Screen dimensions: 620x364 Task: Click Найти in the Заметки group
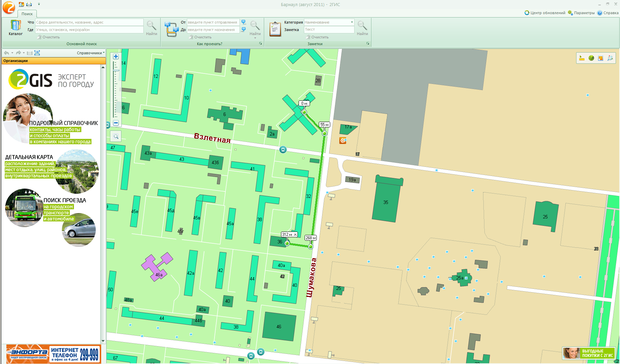pyautogui.click(x=362, y=28)
